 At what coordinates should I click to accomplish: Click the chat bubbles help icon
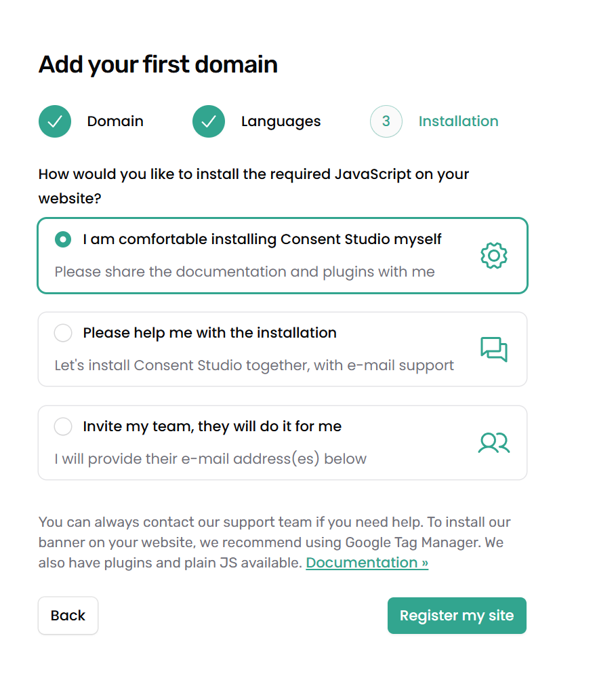pos(494,349)
